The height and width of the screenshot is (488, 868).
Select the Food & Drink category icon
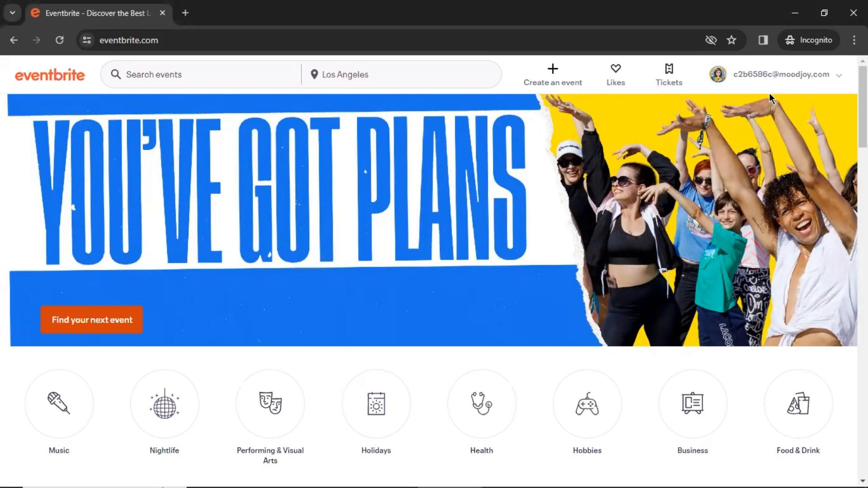pyautogui.click(x=798, y=404)
